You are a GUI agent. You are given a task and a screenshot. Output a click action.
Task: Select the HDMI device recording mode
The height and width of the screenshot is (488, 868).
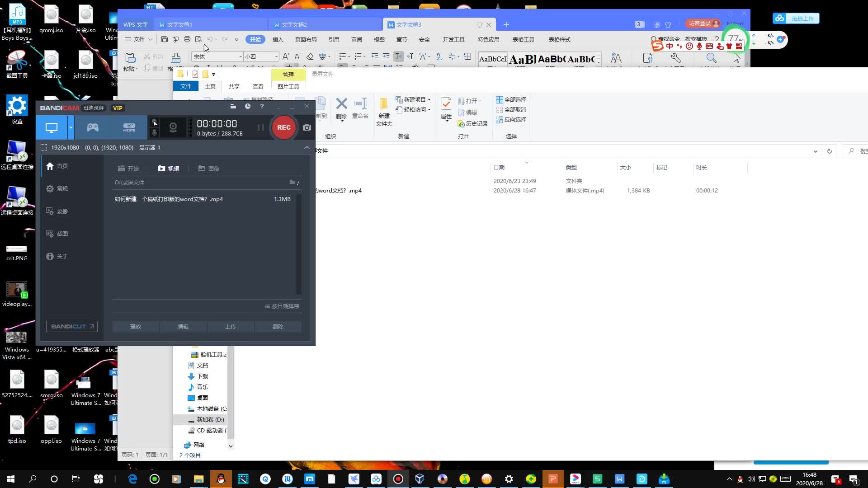(129, 127)
